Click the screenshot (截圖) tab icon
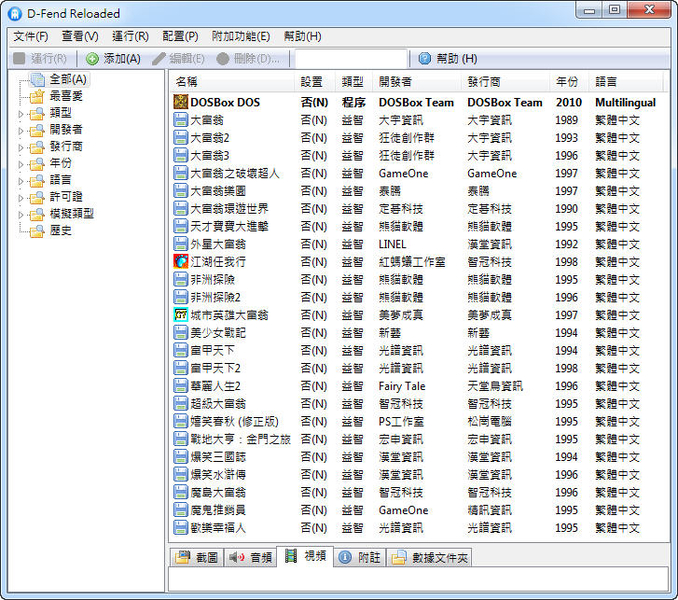The height and width of the screenshot is (600, 678). (x=182, y=557)
